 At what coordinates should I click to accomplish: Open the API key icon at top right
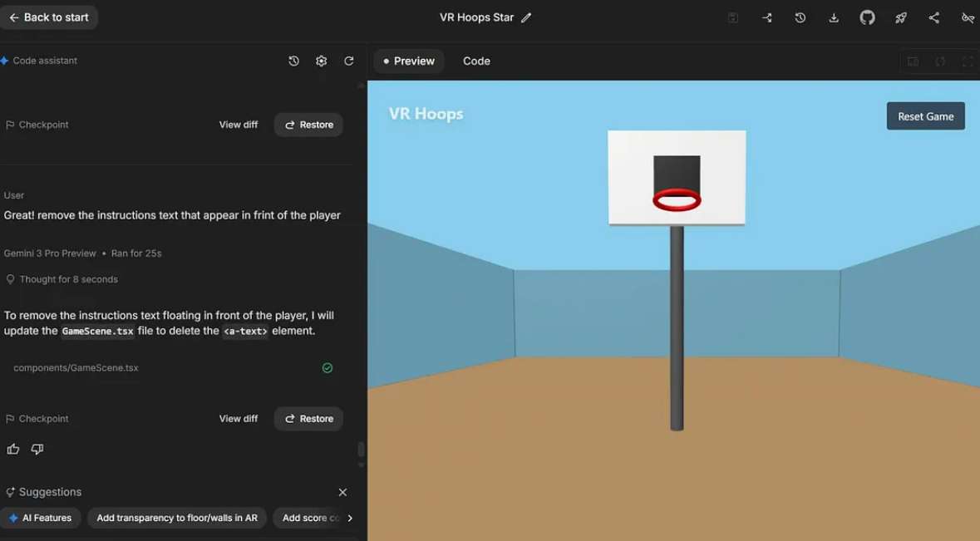coord(968,17)
